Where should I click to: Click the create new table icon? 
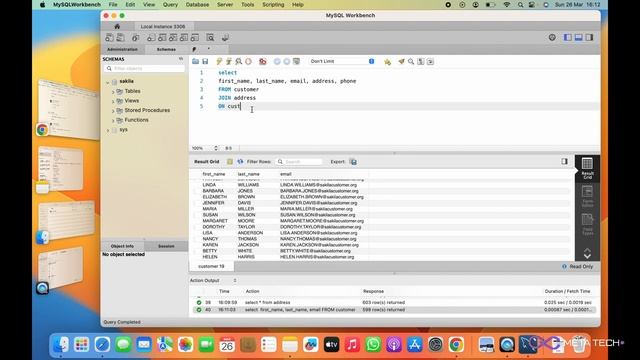162,38
